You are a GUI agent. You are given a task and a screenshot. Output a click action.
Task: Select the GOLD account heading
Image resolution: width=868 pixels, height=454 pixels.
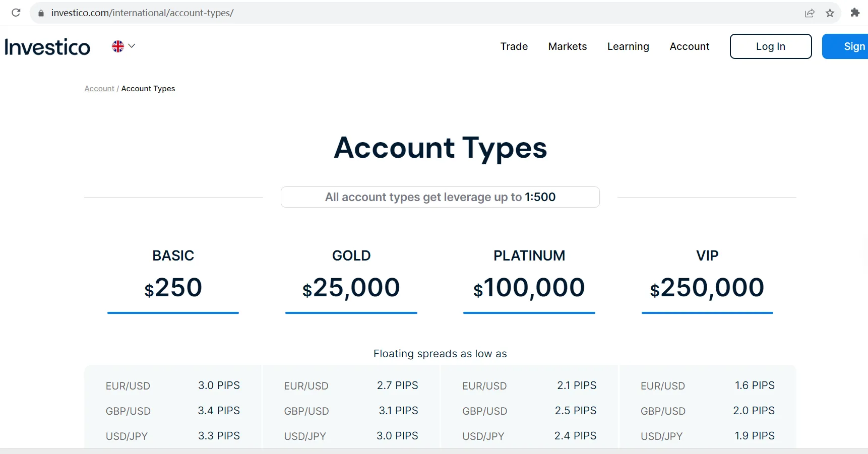[351, 255]
